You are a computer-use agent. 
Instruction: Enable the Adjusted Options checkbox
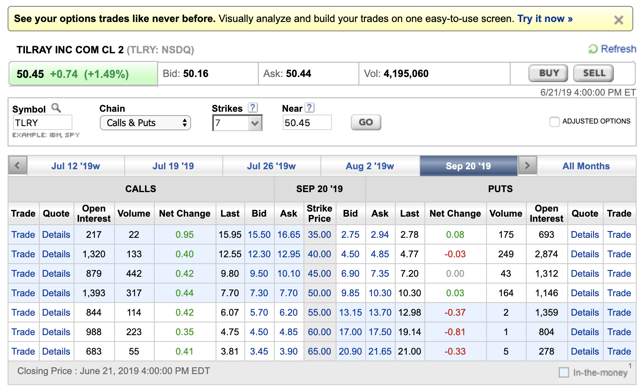pos(554,122)
